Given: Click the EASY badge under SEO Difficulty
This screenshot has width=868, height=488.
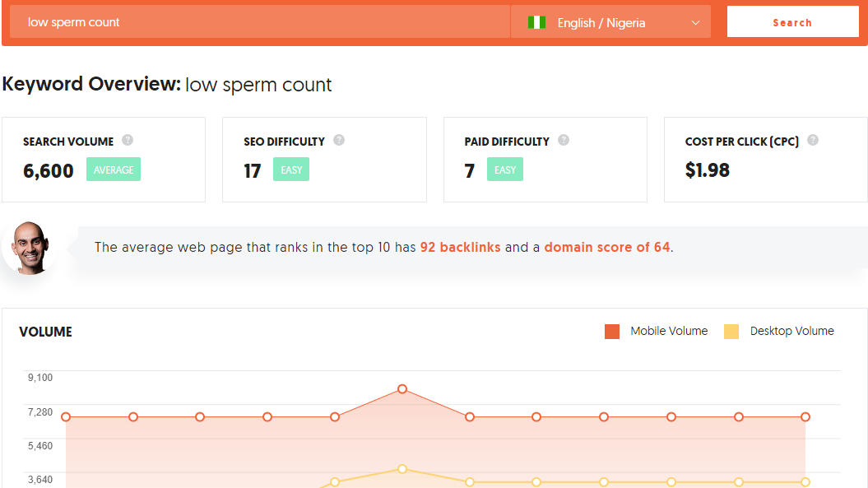Looking at the screenshot, I should (291, 170).
